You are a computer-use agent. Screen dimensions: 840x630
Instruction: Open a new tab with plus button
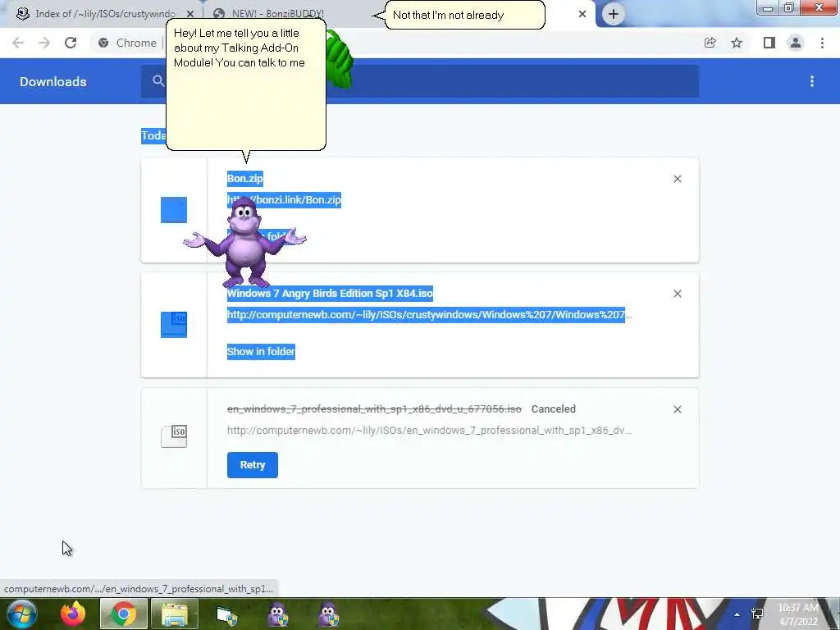pos(614,15)
